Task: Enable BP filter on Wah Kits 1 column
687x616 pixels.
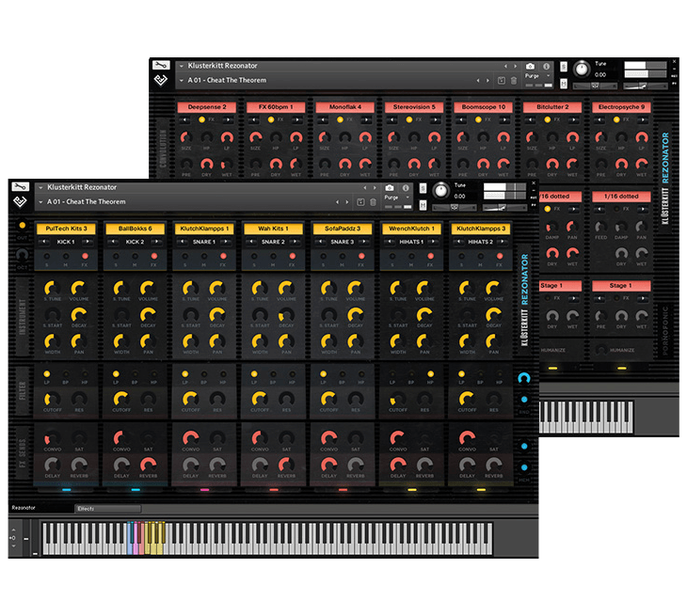Action: pyautogui.click(x=273, y=374)
